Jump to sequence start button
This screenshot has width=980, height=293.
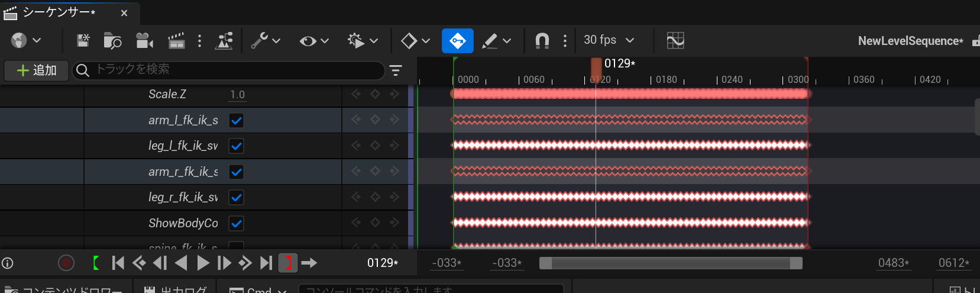[x=118, y=263]
